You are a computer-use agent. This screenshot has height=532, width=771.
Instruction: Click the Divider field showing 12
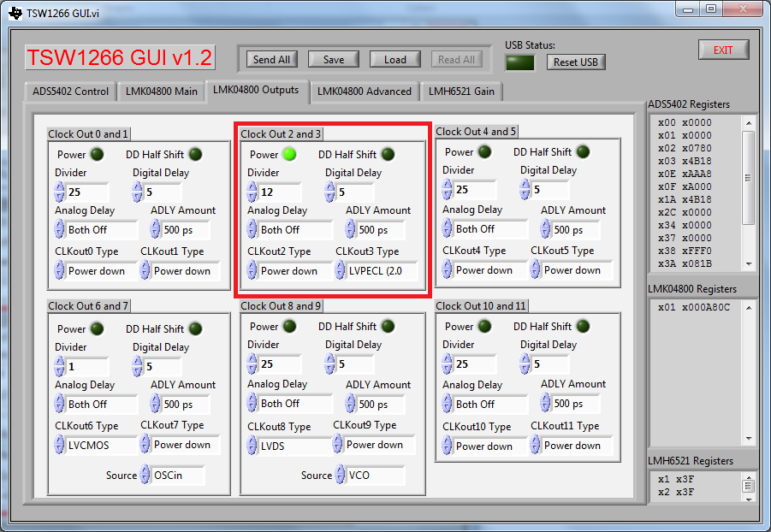[x=280, y=192]
